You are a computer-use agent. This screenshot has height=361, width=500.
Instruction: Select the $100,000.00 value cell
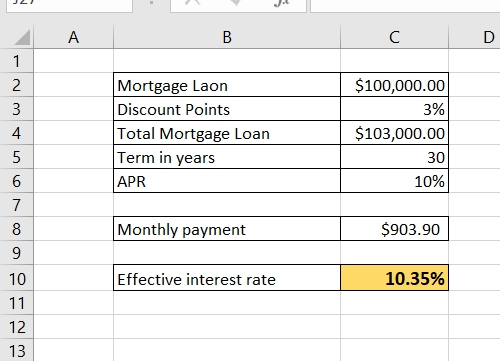coord(394,85)
